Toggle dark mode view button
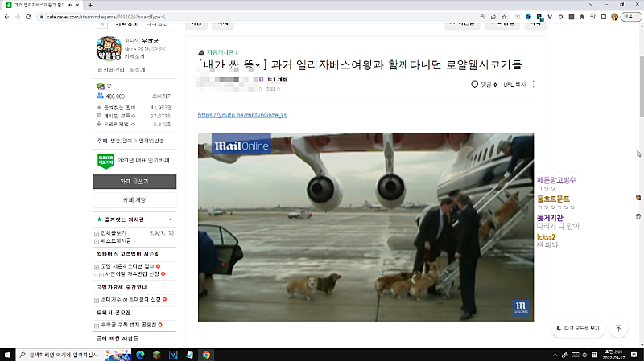644x361 pixels. pos(578,328)
